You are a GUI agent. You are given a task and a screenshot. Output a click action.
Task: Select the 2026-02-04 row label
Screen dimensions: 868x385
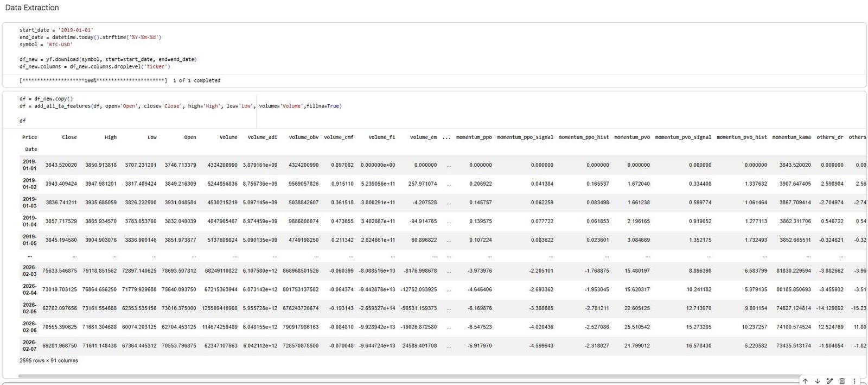(x=30, y=289)
